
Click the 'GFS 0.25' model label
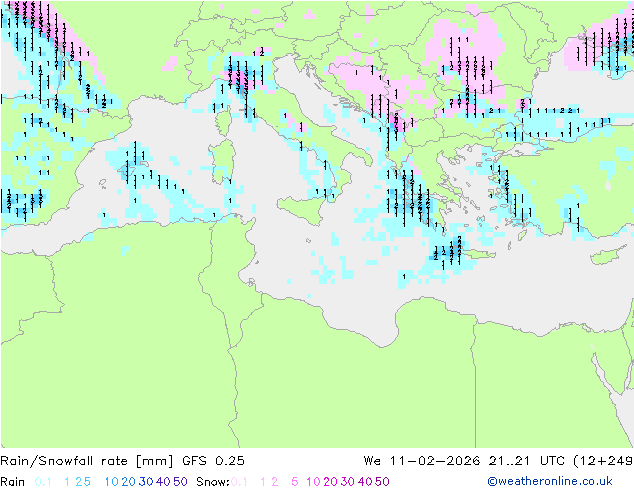tap(213, 461)
